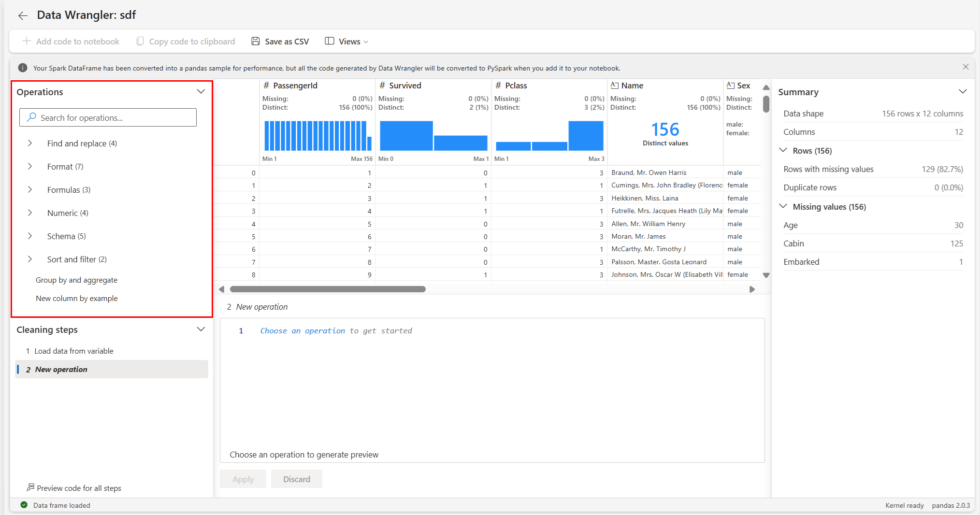Click Save as CSV button

(280, 41)
